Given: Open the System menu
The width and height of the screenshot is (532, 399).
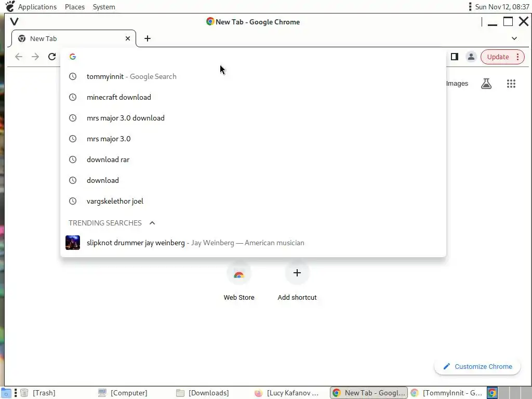Looking at the screenshot, I should (x=104, y=7).
